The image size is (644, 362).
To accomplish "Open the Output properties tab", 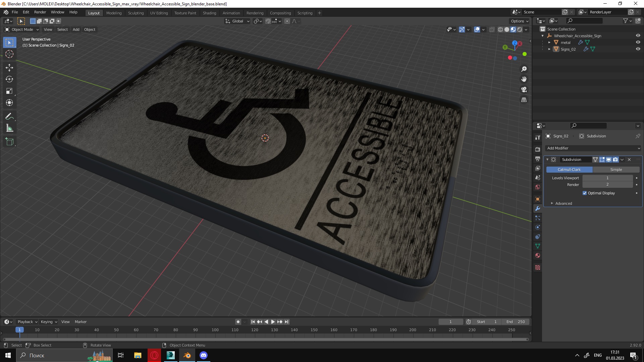I will pyautogui.click(x=538, y=159).
